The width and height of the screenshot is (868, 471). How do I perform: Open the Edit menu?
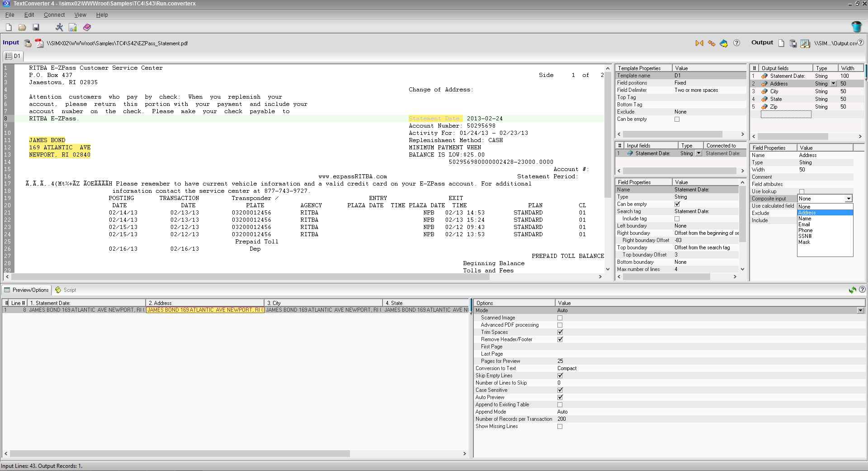[29, 15]
